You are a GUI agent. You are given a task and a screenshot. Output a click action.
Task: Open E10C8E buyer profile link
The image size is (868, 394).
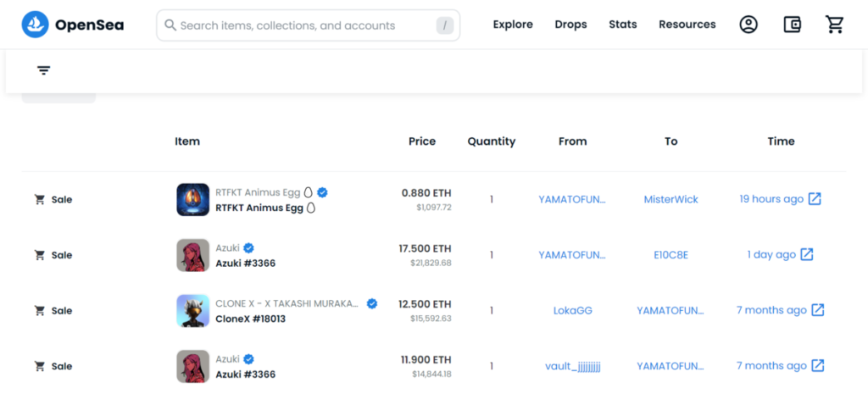[670, 254]
